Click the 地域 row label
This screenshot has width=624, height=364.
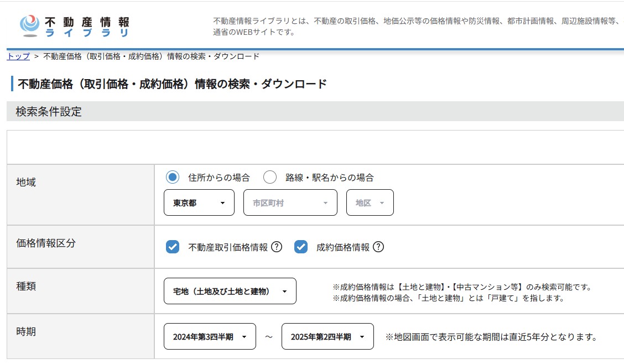[x=26, y=183]
